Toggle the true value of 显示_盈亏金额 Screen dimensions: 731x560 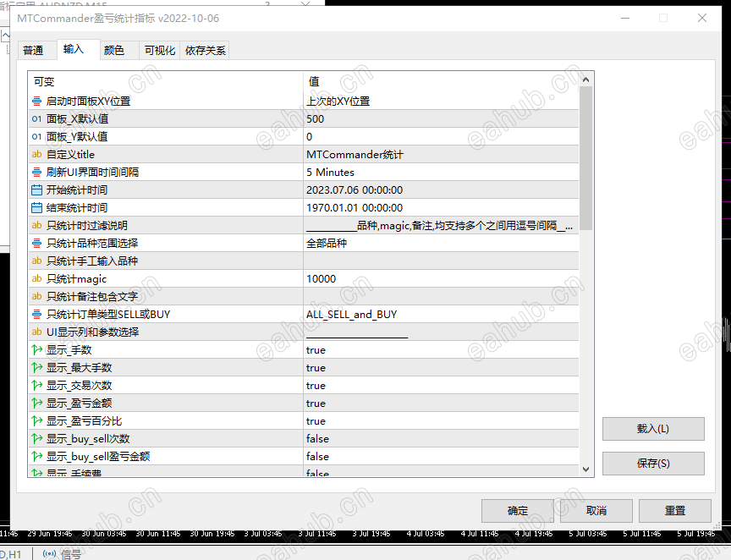click(x=441, y=403)
